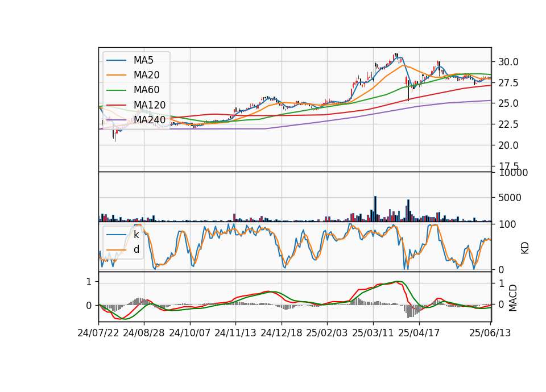Click the 24/10/07 date label
This screenshot has height=392, width=546.
190,333
